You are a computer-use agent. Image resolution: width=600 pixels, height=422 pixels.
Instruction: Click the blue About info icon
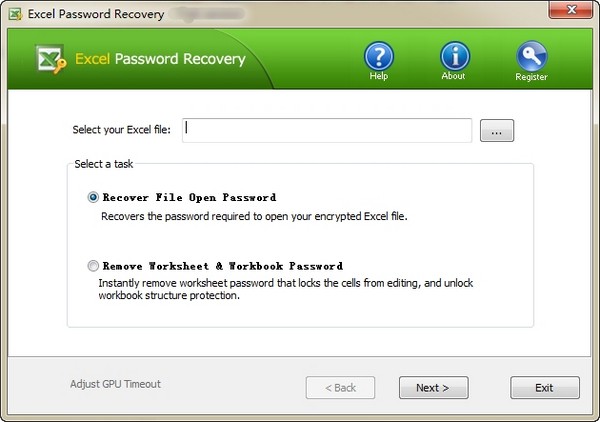coord(455,56)
